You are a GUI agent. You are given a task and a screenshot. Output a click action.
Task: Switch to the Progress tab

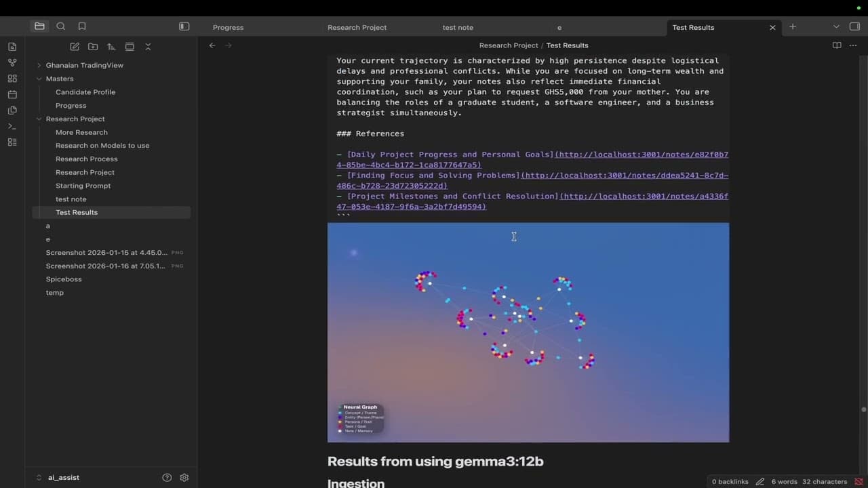click(228, 27)
